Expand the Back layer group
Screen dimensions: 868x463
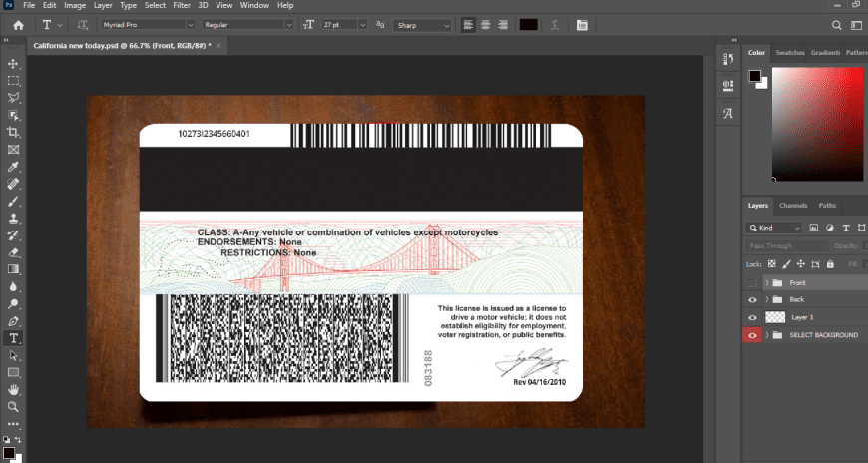click(x=767, y=299)
